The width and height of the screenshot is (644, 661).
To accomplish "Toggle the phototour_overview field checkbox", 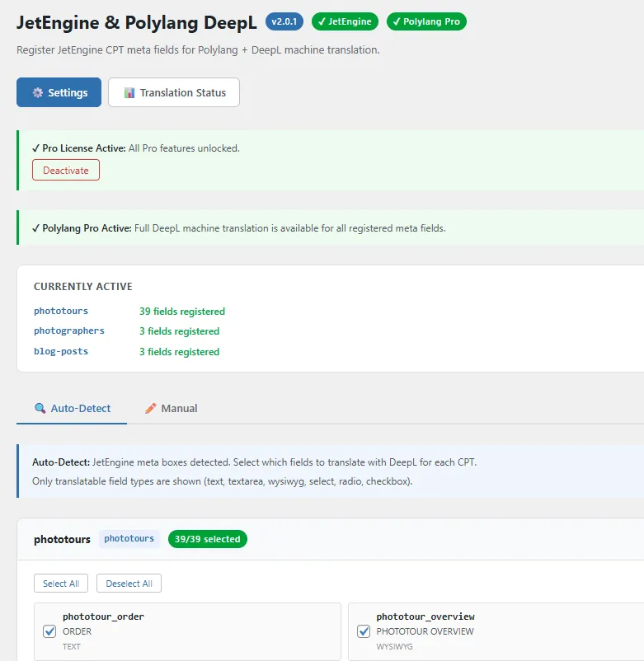I will point(364,631).
